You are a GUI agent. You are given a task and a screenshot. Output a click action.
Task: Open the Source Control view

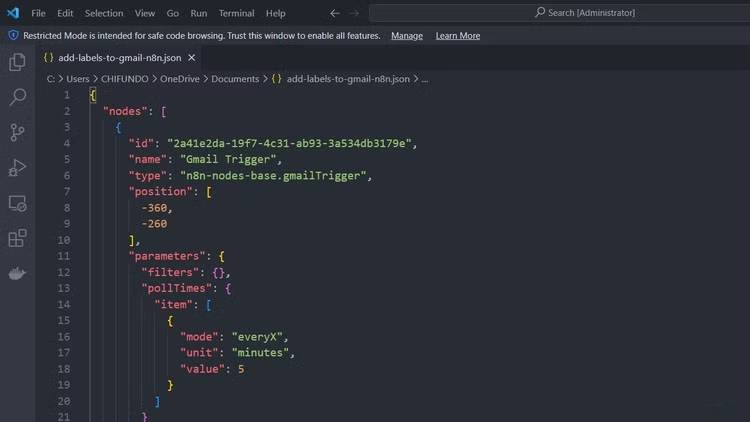[x=17, y=132]
